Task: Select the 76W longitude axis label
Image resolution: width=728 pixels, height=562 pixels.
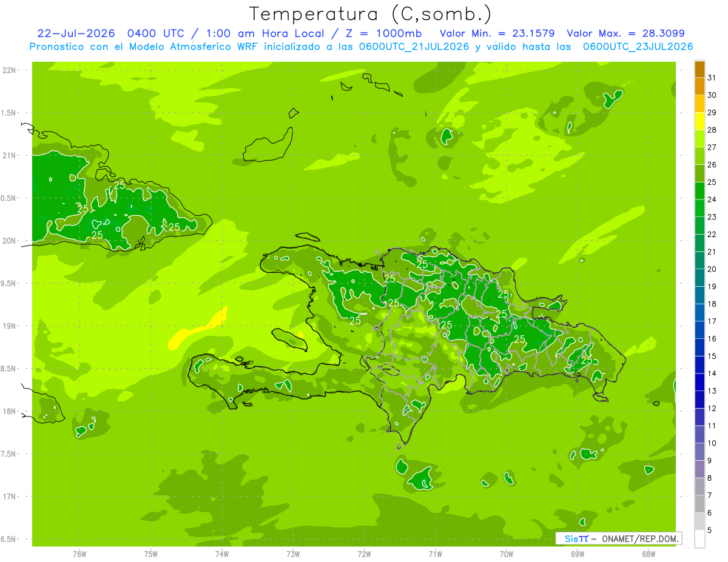Action: [x=79, y=554]
